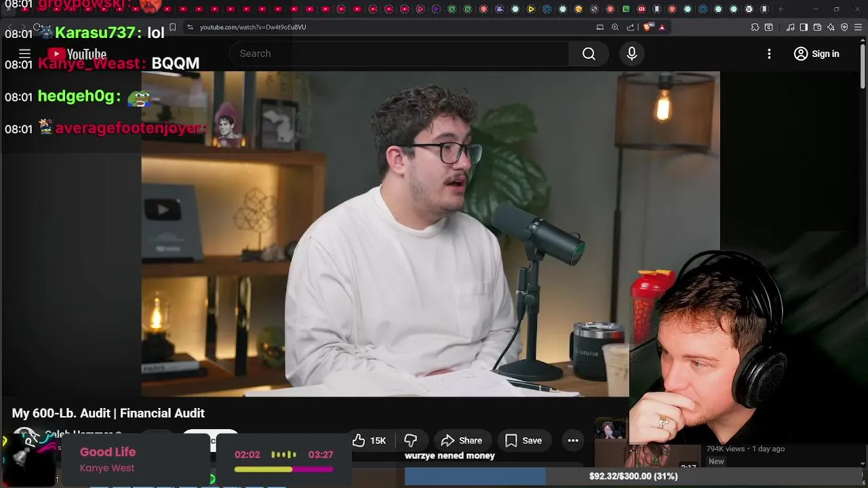868x488 pixels.
Task: Switch to the Wikipedia W favicon tab
Action: pos(749,9)
